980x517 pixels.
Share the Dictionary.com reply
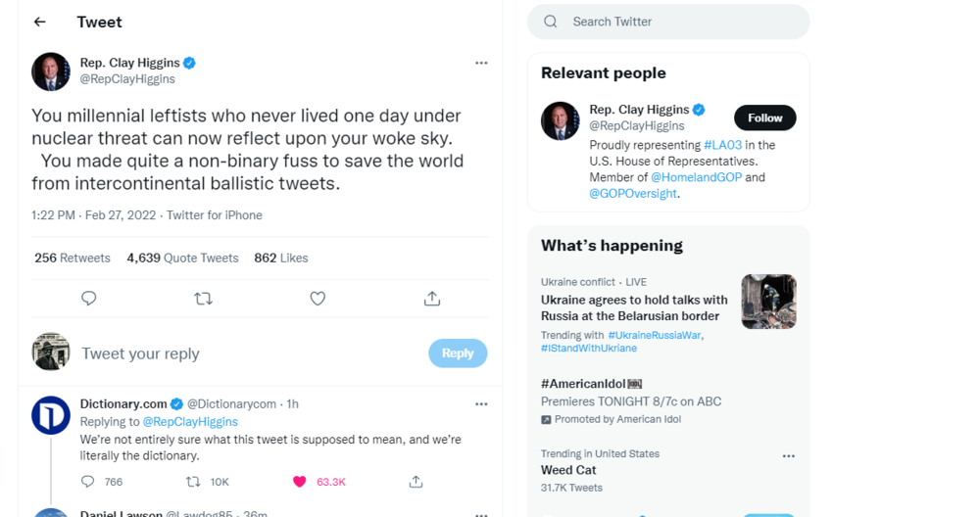pos(416,482)
